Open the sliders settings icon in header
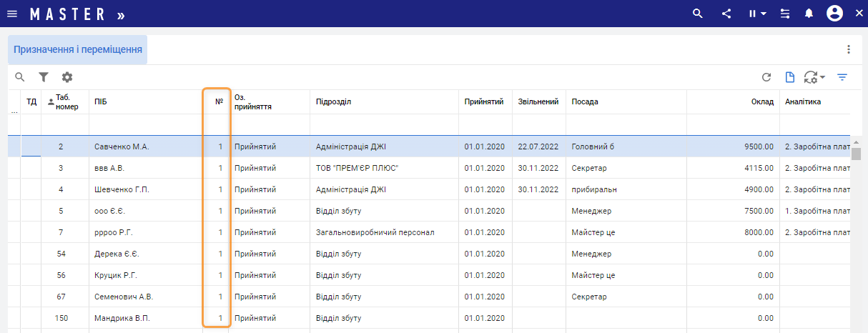868x333 pixels. (785, 14)
